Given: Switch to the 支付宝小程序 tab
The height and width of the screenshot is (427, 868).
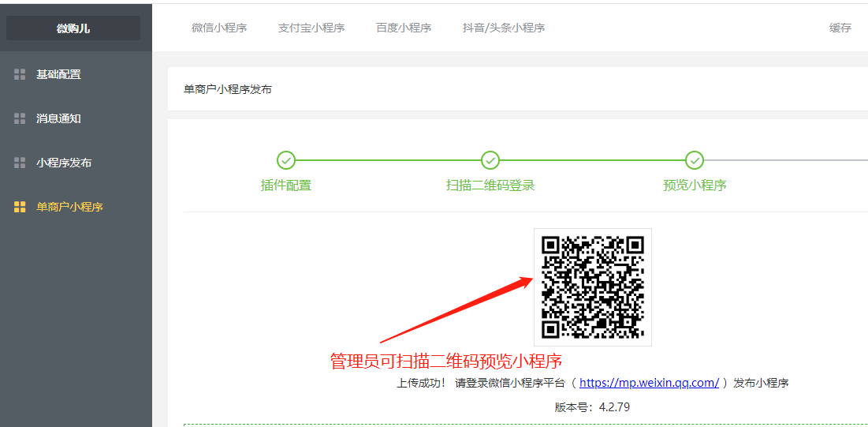Looking at the screenshot, I should (x=311, y=28).
